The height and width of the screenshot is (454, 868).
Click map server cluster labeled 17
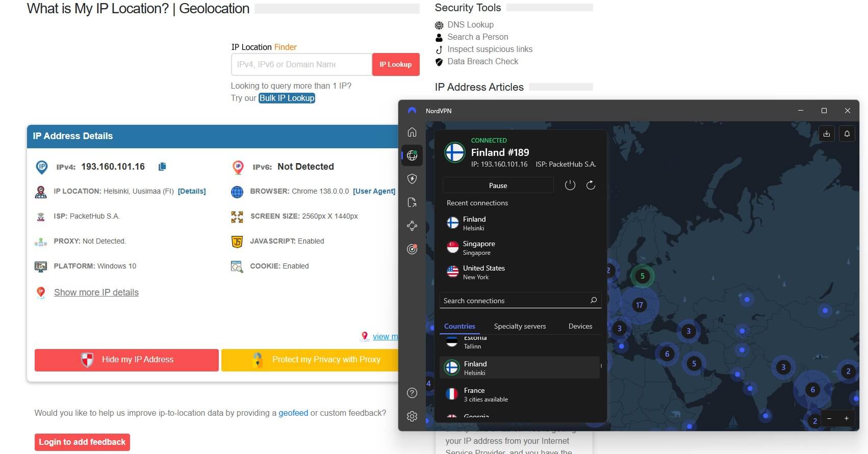pyautogui.click(x=639, y=305)
